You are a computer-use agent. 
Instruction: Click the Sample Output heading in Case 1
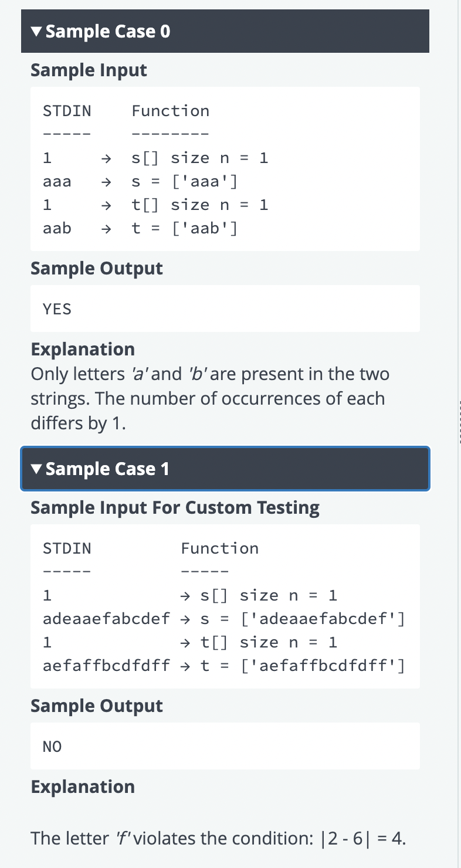click(x=97, y=706)
